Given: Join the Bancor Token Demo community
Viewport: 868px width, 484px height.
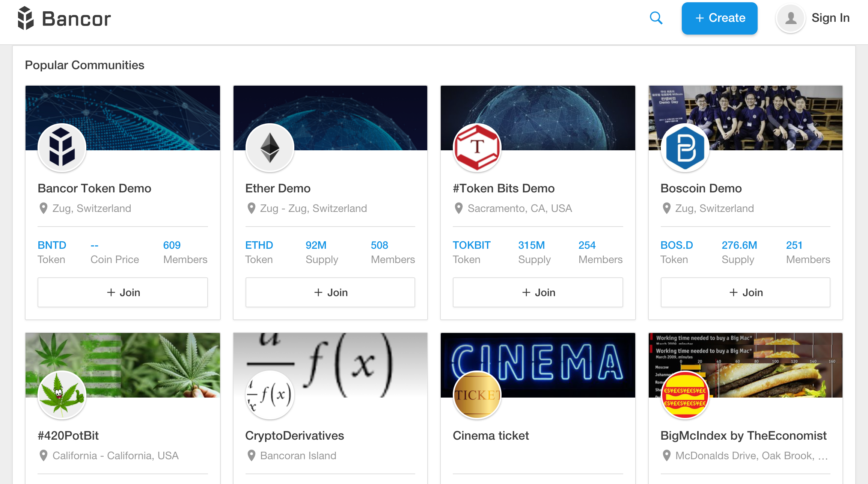Looking at the screenshot, I should point(123,292).
